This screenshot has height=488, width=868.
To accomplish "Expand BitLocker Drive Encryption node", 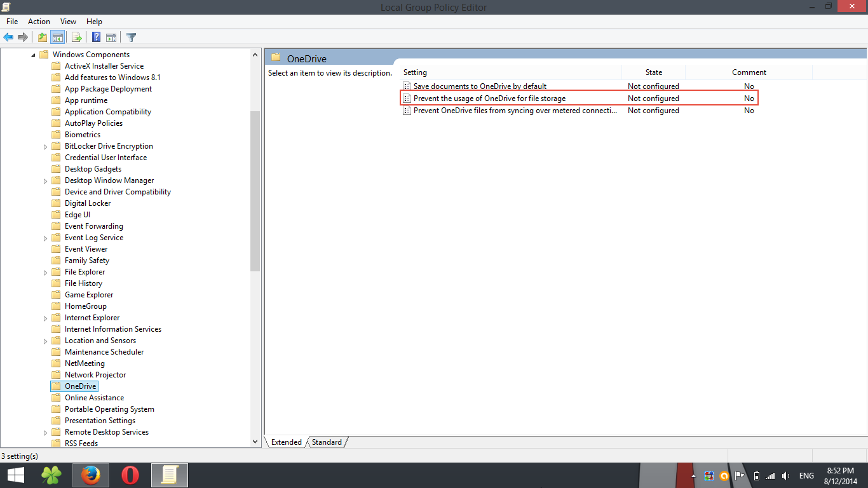I will click(45, 147).
